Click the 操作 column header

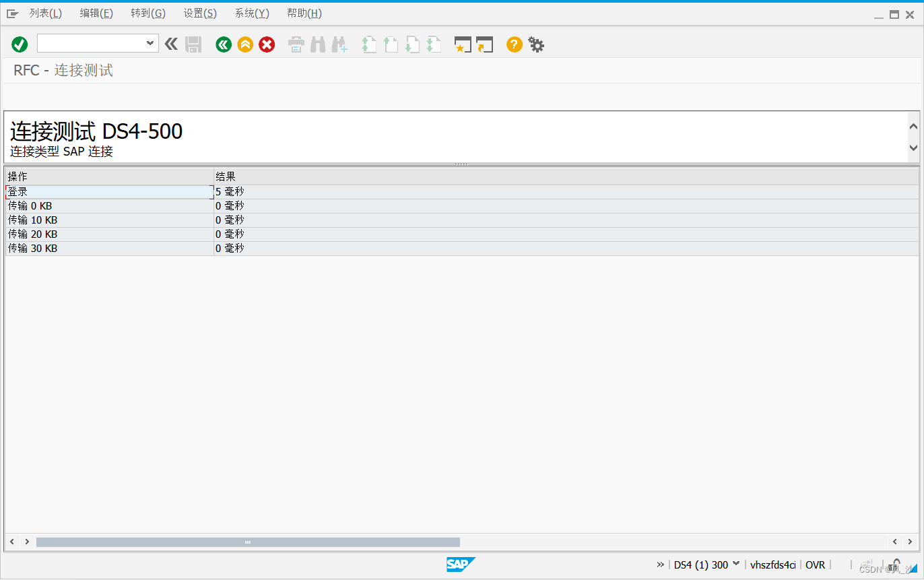click(110, 176)
